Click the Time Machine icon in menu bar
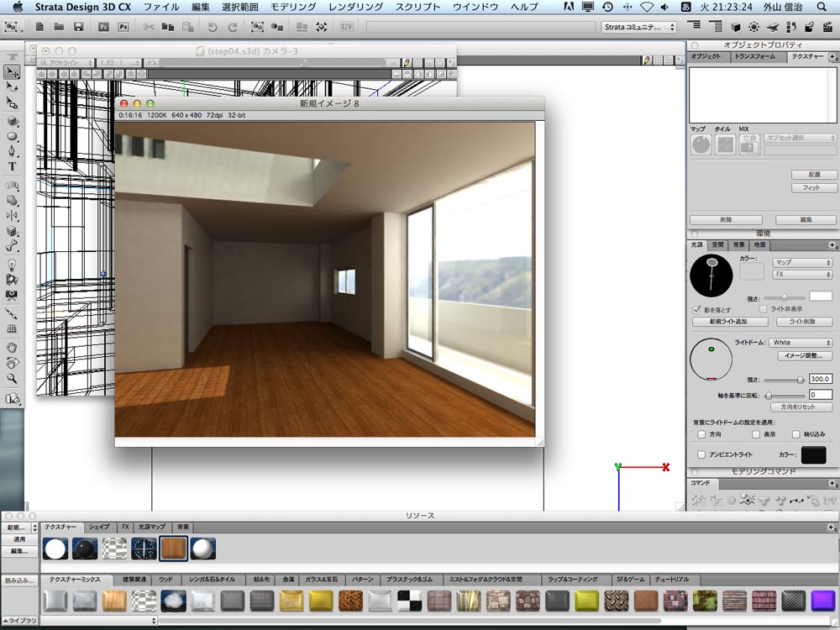The image size is (840, 630). pyautogui.click(x=607, y=7)
